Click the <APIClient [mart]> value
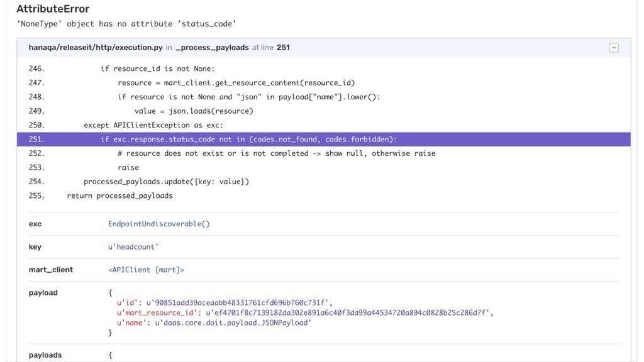644x362 pixels. click(x=146, y=270)
